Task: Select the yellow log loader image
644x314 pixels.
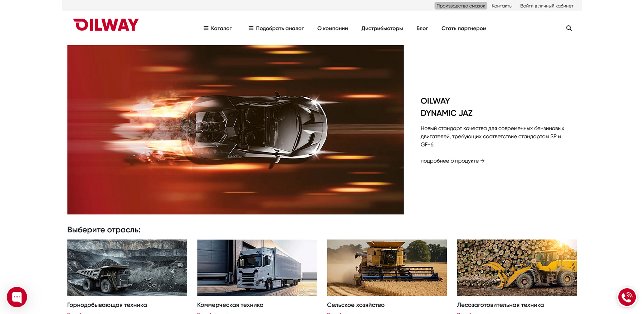Action: click(x=517, y=268)
